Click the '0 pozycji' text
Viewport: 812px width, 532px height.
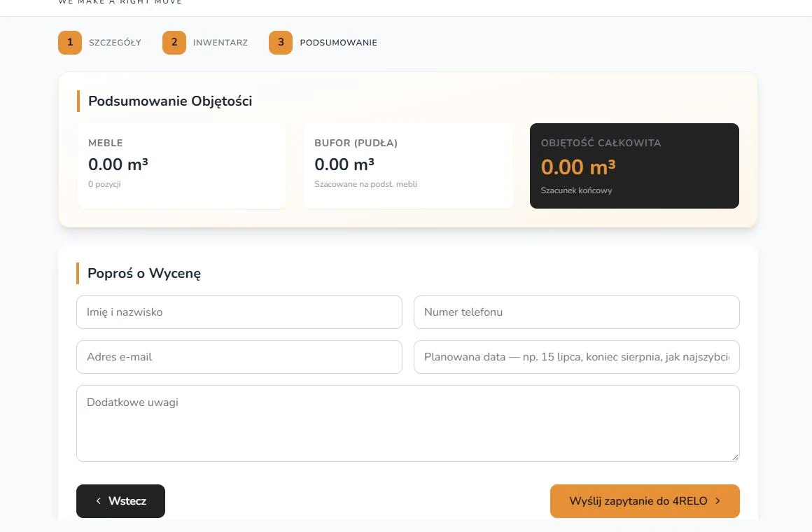point(104,184)
